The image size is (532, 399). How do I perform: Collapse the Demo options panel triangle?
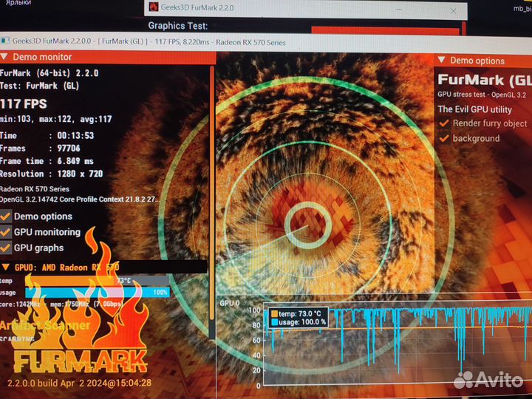click(441, 60)
